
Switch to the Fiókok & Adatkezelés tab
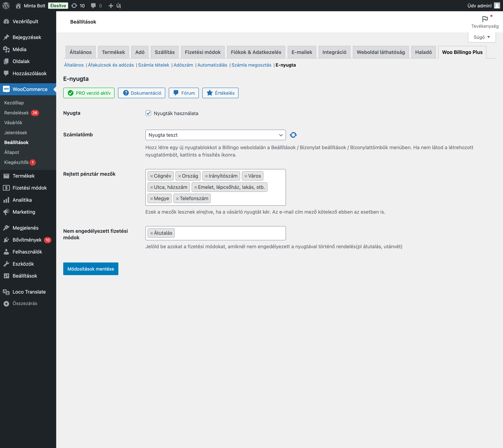(x=256, y=52)
